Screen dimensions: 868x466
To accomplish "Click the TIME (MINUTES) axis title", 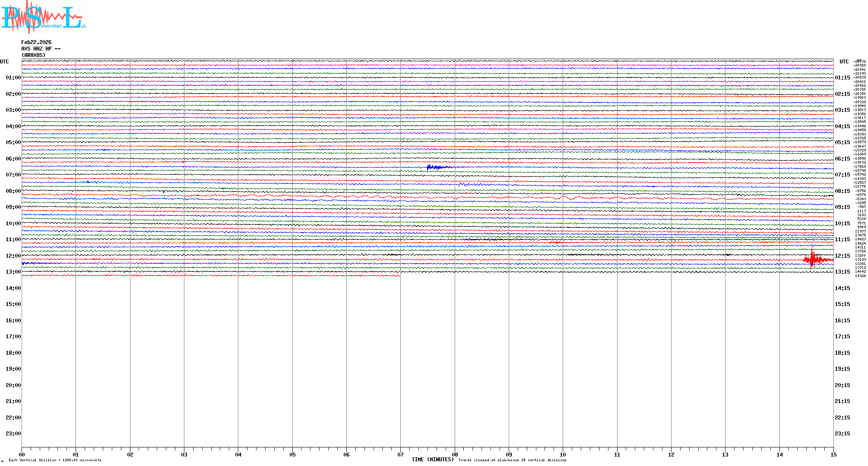I will point(432,460).
